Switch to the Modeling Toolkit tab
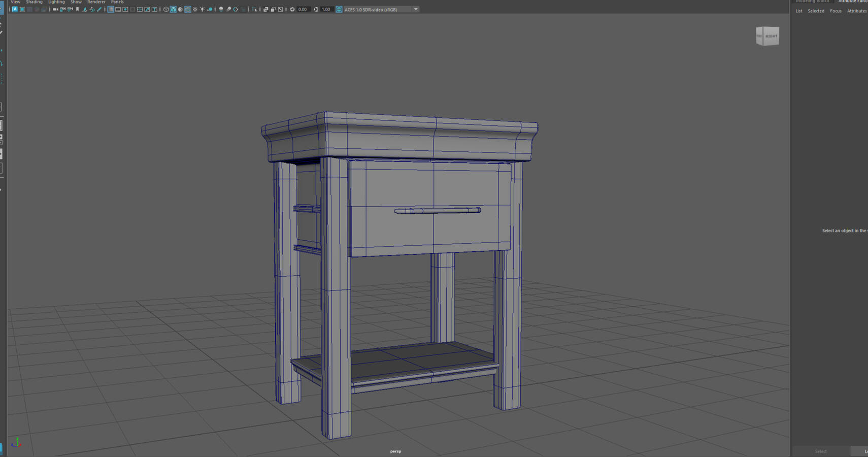Screen dimensions: 868x457 click(812, 2)
